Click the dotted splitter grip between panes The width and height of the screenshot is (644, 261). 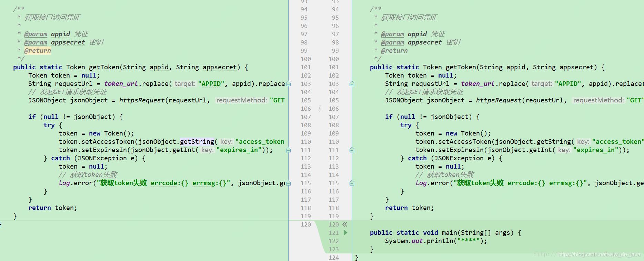pos(320,109)
